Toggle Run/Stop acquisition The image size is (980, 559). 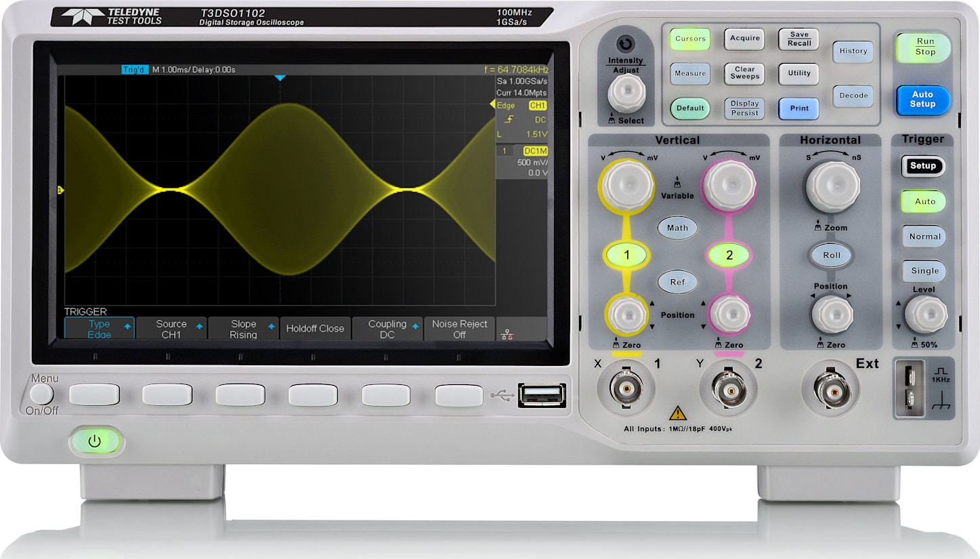(x=922, y=46)
